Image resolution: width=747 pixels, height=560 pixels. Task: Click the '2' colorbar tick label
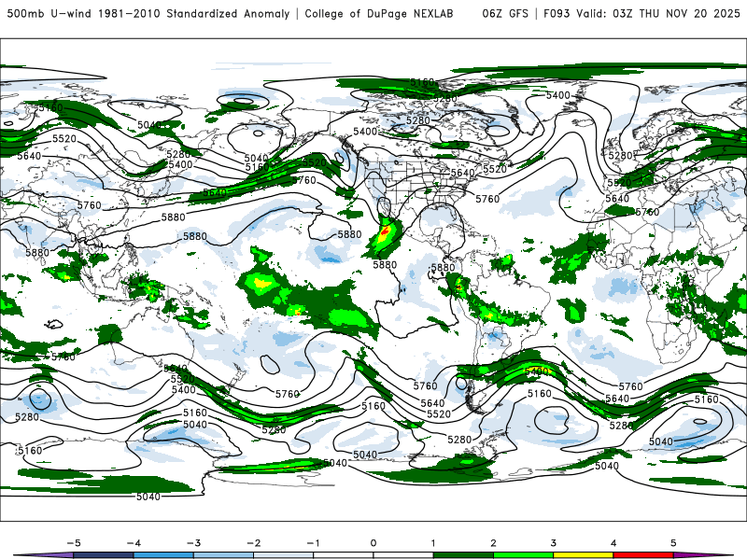(x=494, y=543)
